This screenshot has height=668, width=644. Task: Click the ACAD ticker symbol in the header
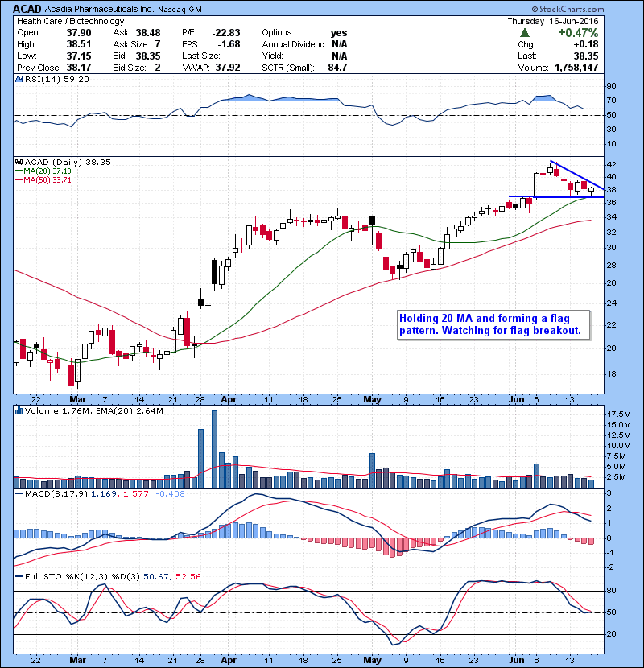(27, 9)
